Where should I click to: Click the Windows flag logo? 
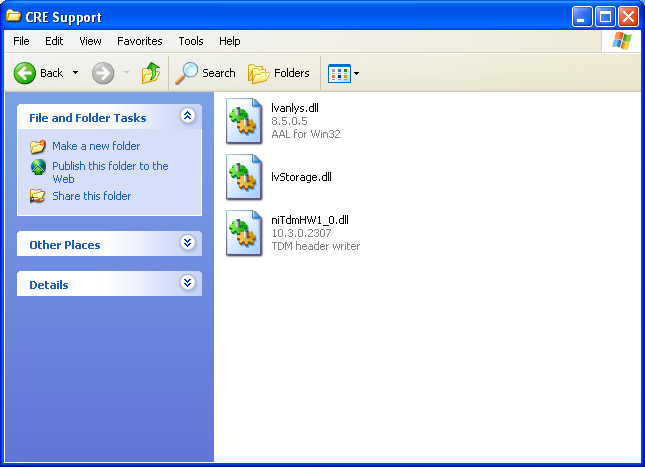[622, 41]
